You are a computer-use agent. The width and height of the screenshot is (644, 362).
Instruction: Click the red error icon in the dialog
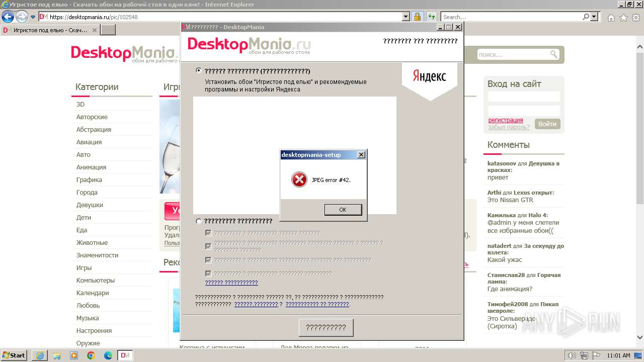point(299,179)
